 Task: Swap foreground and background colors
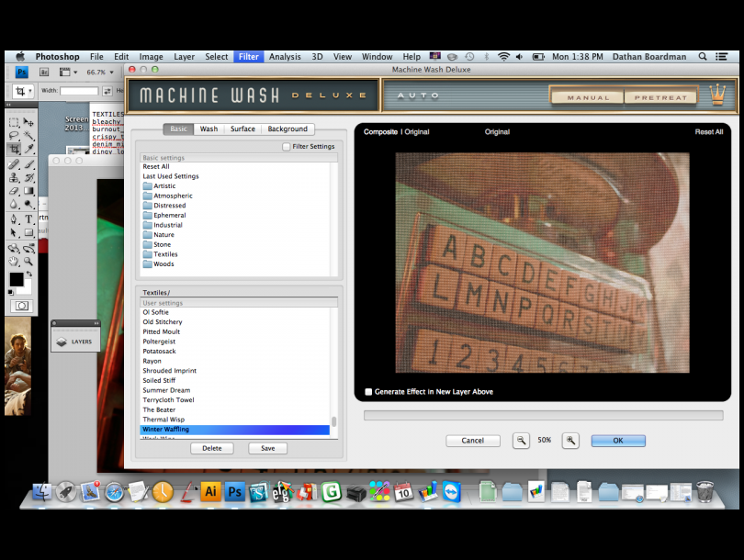(x=29, y=274)
